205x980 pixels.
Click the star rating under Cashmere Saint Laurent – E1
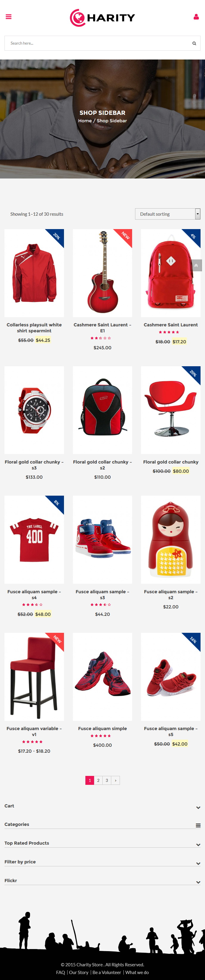[101, 338]
